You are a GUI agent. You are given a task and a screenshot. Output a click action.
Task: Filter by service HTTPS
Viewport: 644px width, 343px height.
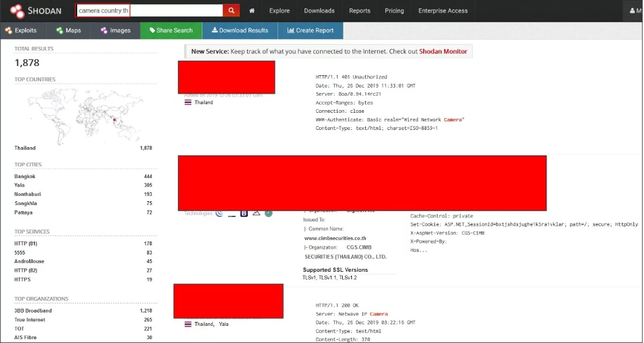22,279
